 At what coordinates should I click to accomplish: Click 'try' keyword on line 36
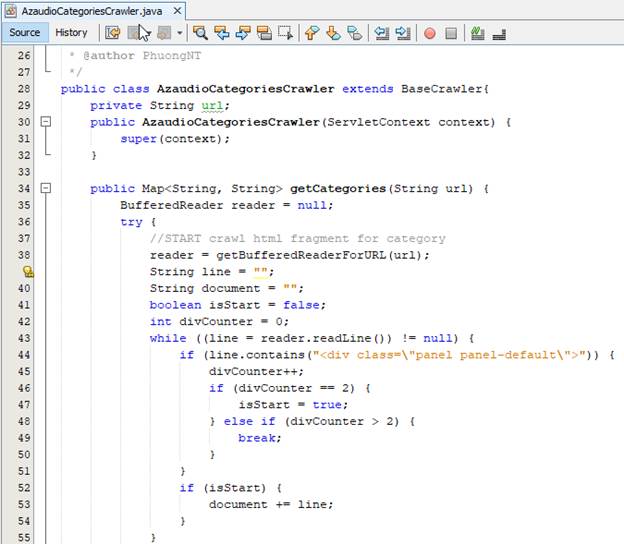click(x=131, y=222)
